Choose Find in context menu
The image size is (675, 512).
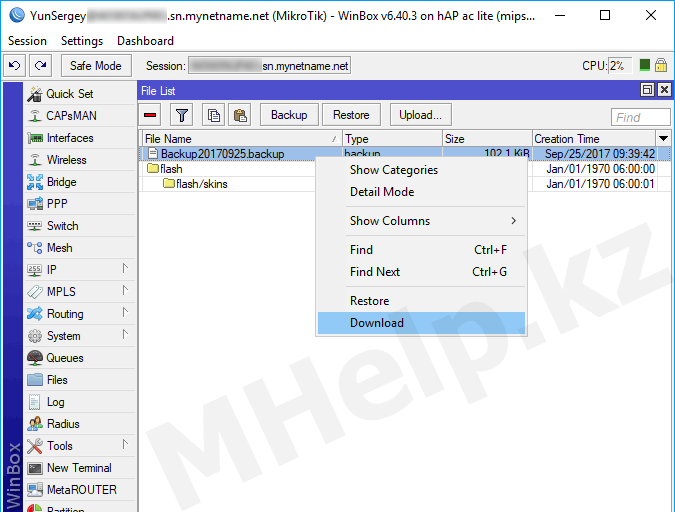421,250
